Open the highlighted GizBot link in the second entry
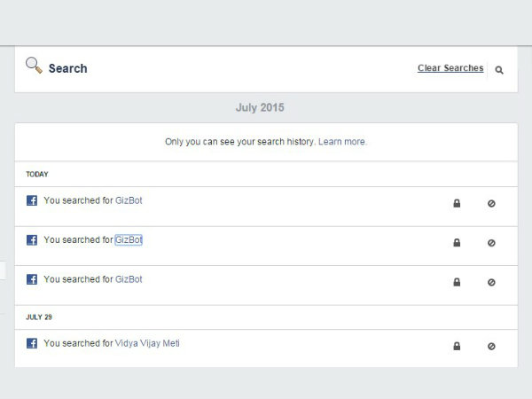 point(129,239)
